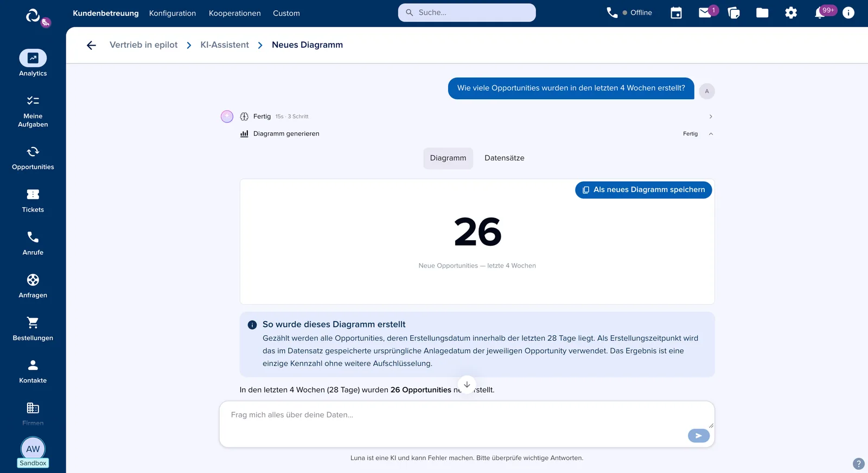The width and height of the screenshot is (868, 473).
Task: Expand the Fertig steps chevron
Action: pyautogui.click(x=711, y=117)
